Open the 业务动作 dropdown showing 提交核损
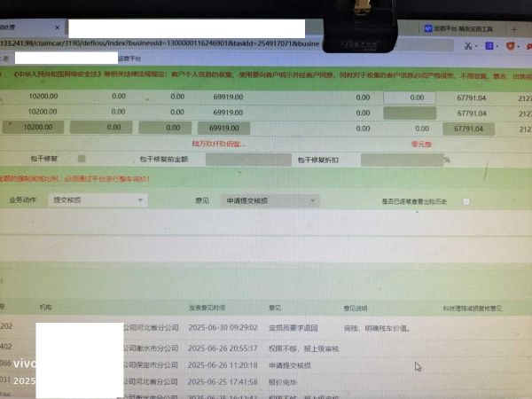 (98, 200)
